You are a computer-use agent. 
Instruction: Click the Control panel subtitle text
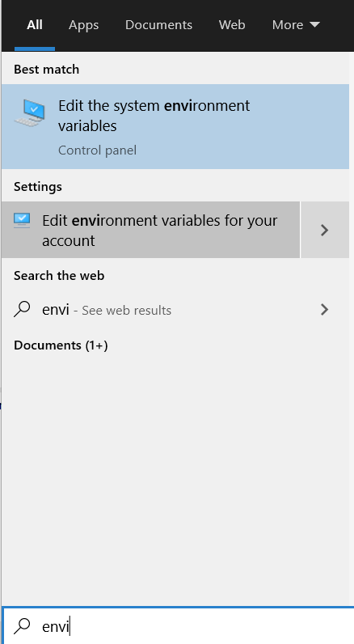click(x=97, y=150)
